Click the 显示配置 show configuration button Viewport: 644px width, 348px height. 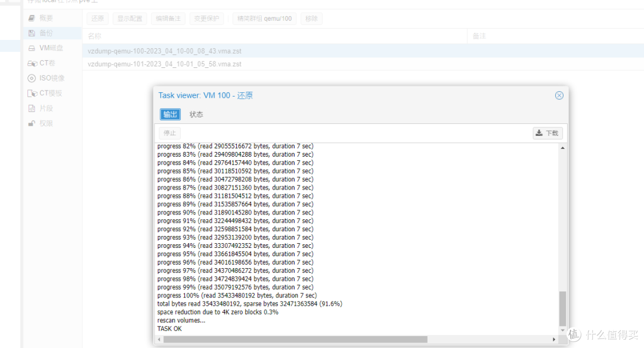129,18
